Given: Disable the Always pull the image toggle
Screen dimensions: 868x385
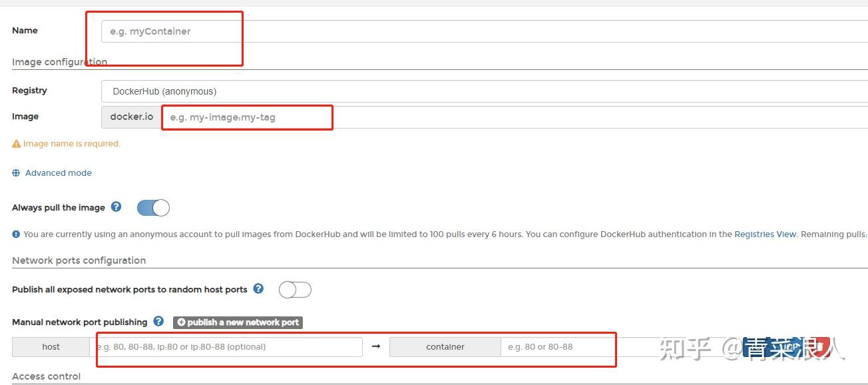Looking at the screenshot, I should click(152, 207).
